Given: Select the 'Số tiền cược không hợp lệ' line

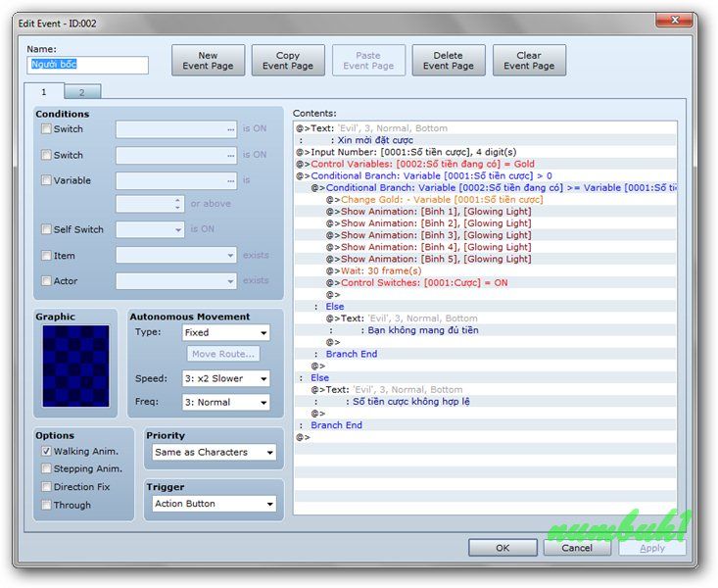Looking at the screenshot, I should 485,402.
